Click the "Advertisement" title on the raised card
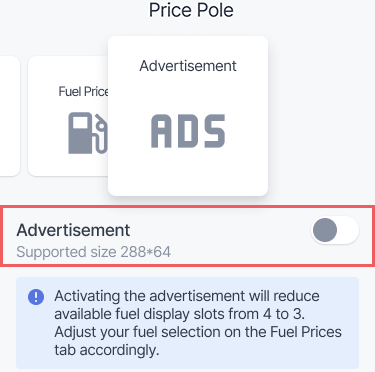 188,66
